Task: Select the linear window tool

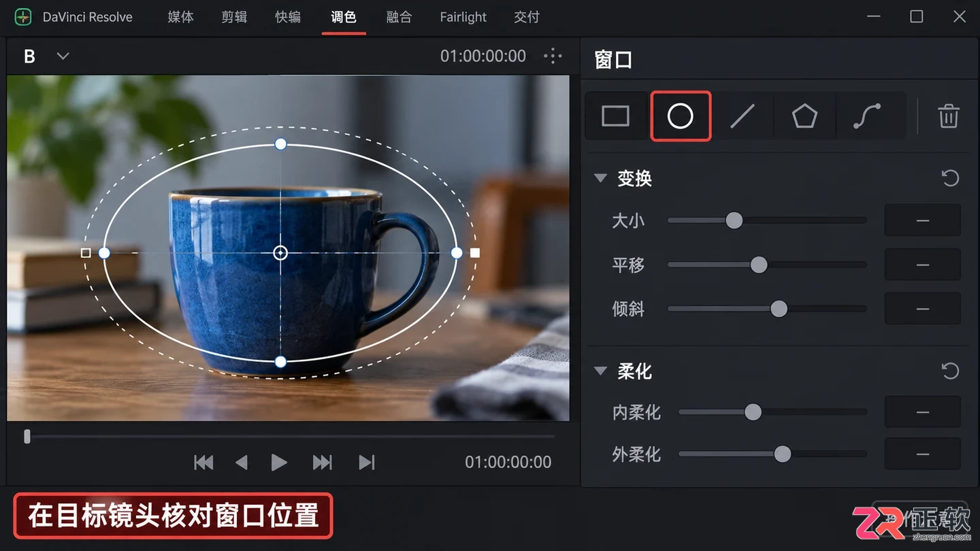Action: pyautogui.click(x=742, y=116)
